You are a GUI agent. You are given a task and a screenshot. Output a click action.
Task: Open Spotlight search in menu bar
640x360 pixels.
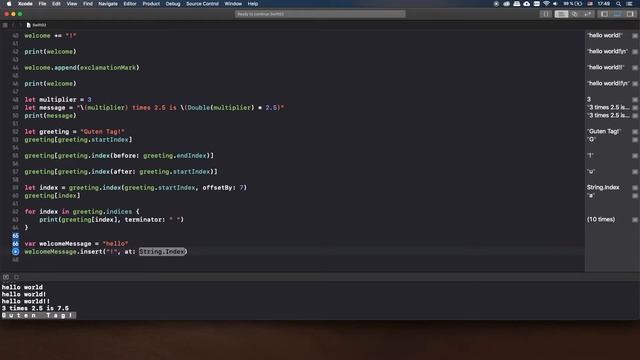click(x=619, y=4)
